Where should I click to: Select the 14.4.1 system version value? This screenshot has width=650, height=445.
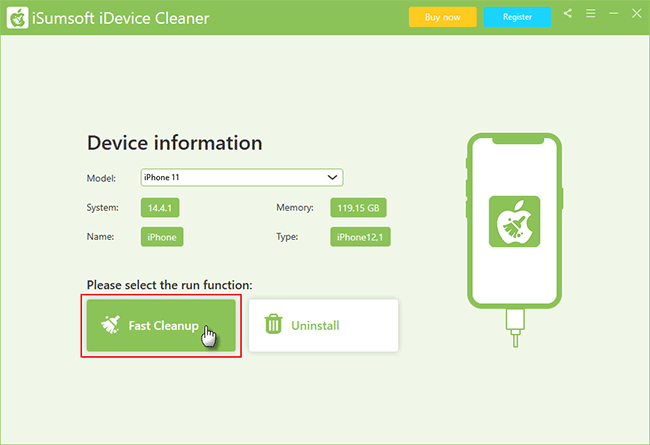click(160, 208)
